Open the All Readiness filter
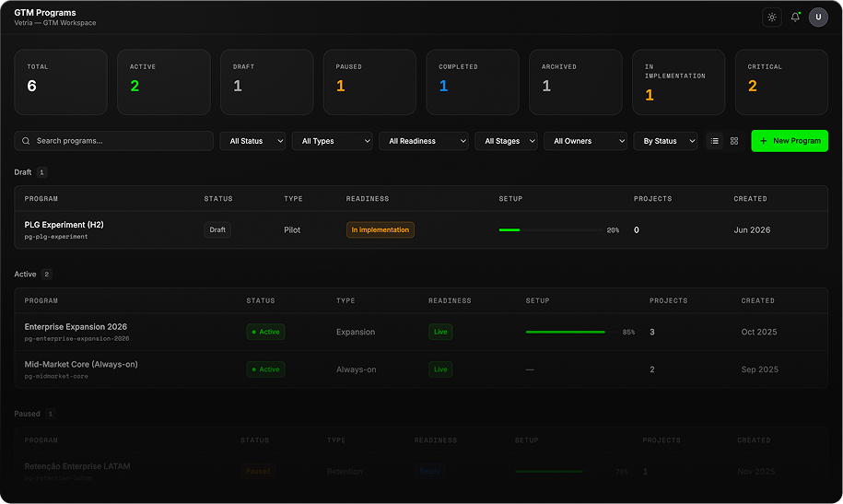This screenshot has width=843, height=504. coord(424,141)
